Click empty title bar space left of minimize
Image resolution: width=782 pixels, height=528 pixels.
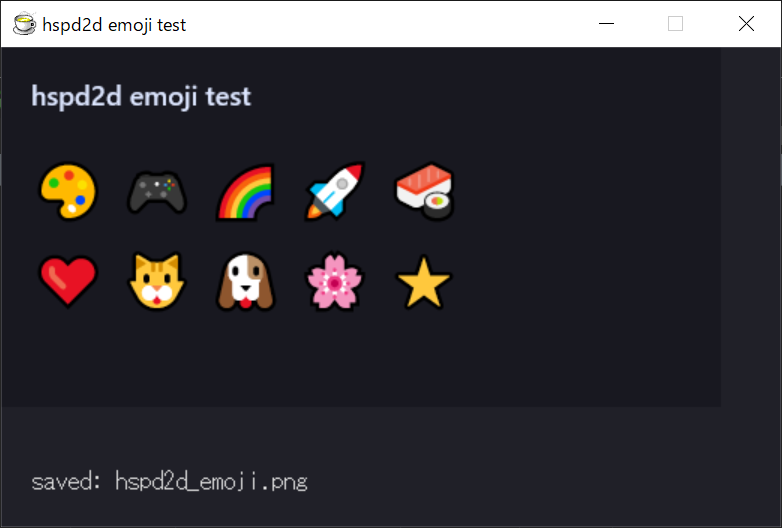coord(400,24)
